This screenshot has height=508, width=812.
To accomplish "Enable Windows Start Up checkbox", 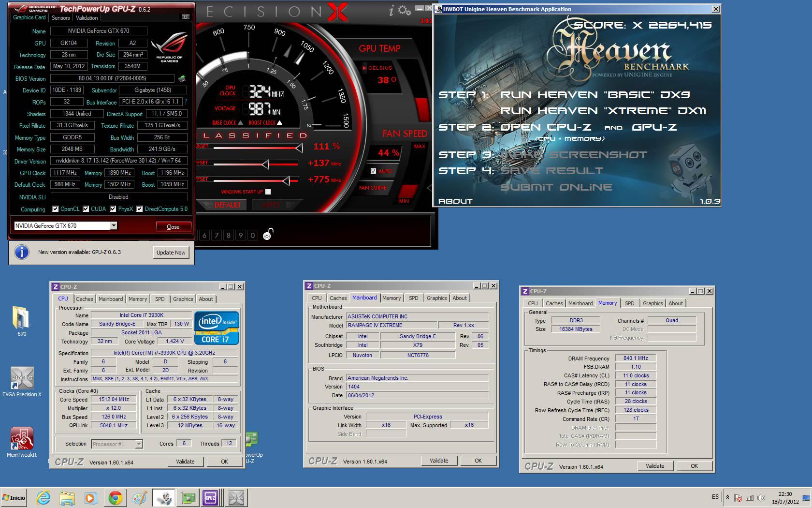I will click(x=268, y=192).
